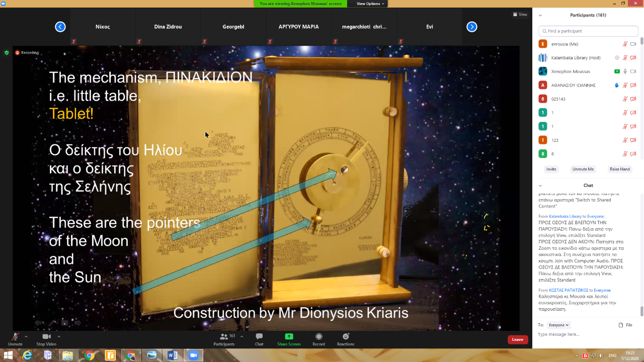Show next gallery participants with right arrow

(x=471, y=27)
